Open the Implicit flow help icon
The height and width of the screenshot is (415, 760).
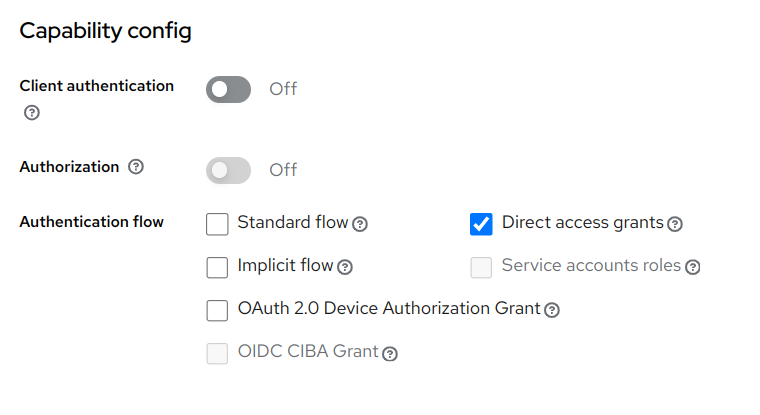click(345, 267)
